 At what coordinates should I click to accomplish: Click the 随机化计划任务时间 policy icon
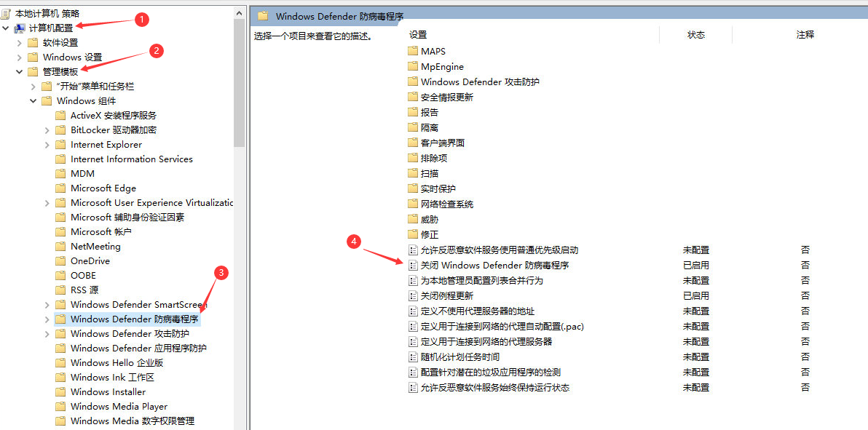(413, 357)
